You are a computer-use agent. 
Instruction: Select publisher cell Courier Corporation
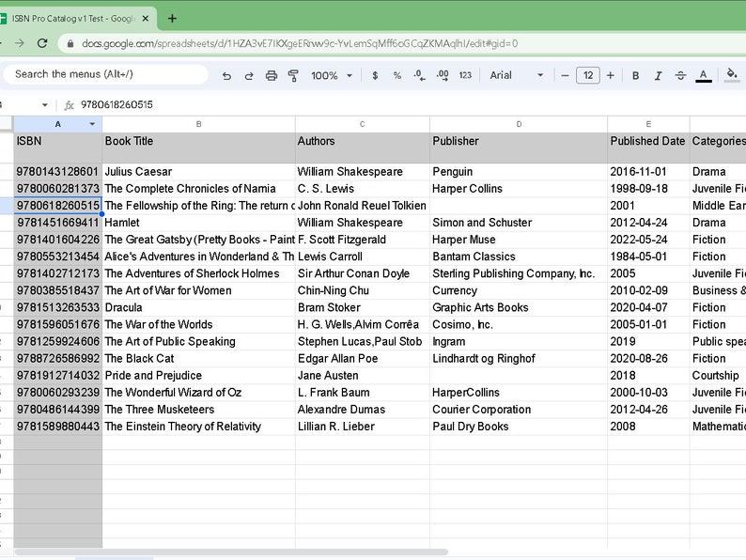pos(519,409)
